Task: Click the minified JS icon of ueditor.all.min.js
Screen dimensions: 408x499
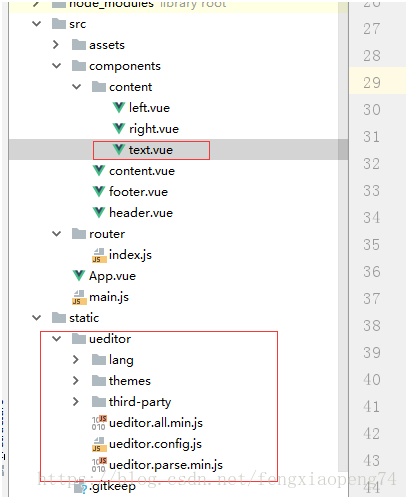Action: point(99,423)
